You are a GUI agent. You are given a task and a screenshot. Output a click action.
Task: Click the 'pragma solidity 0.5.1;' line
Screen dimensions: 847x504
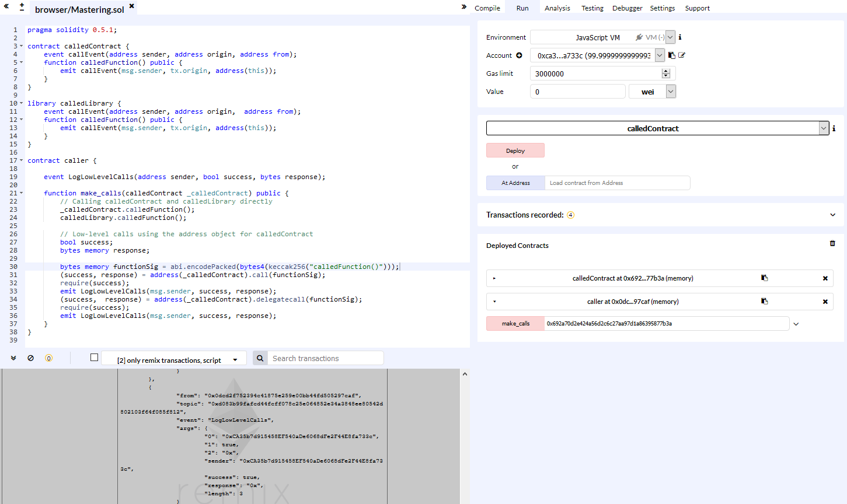tap(72, 30)
